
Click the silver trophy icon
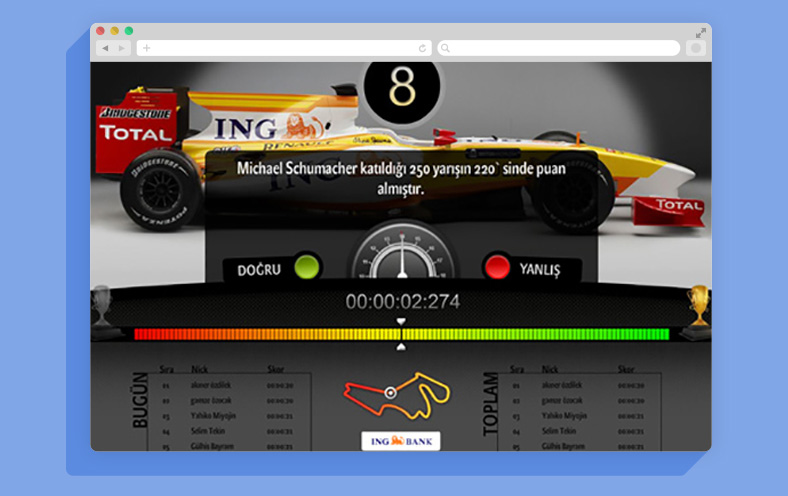pos(102,304)
